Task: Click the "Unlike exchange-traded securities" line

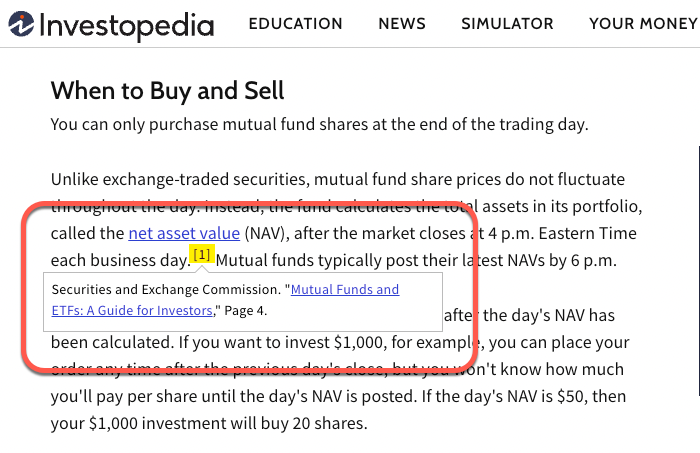Action: tap(338, 179)
